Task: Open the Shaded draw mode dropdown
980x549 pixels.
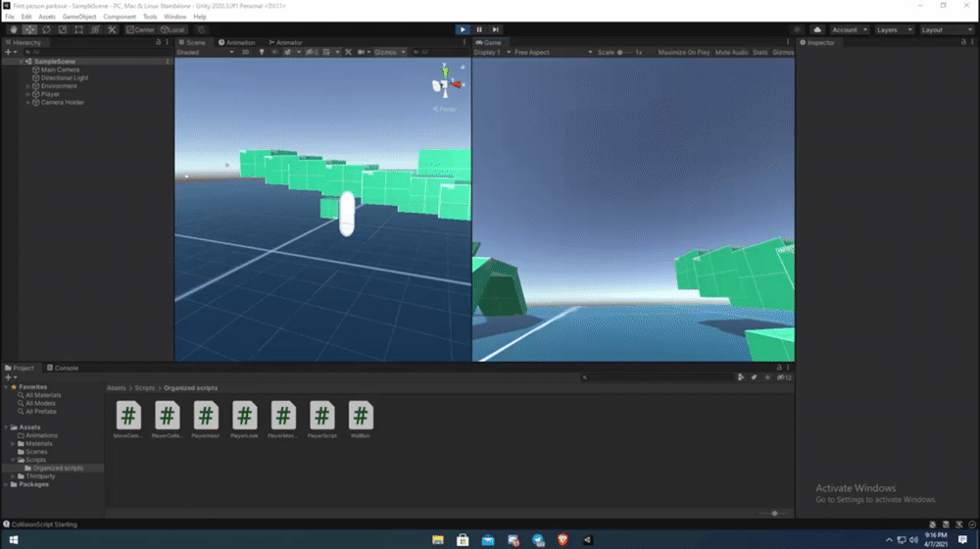Action: [x=205, y=53]
